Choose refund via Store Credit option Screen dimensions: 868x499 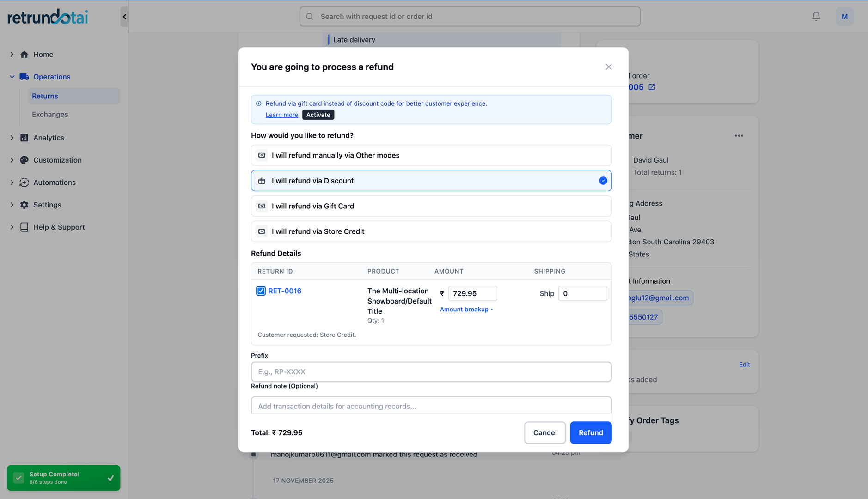point(431,231)
